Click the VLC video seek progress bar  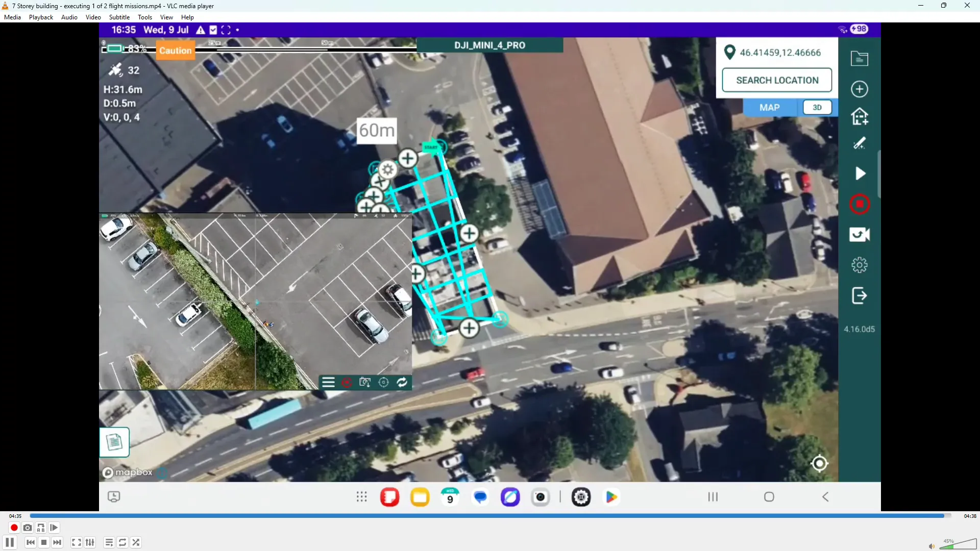[x=490, y=516]
